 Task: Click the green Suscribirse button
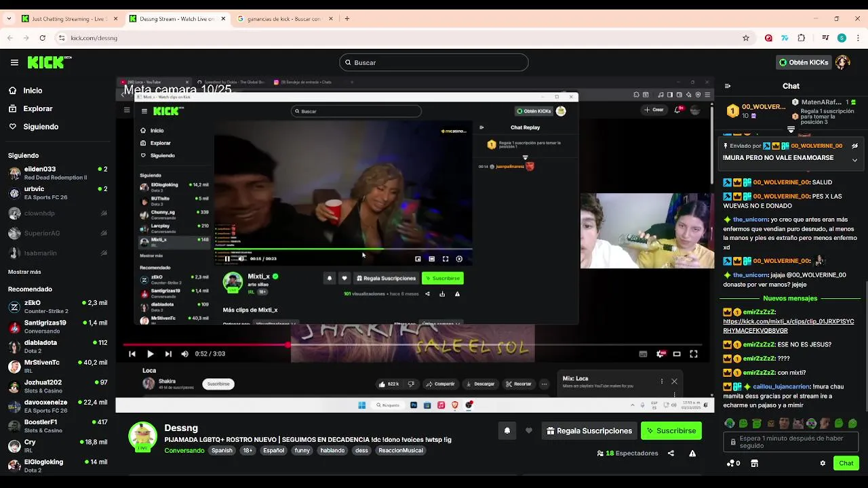click(671, 430)
